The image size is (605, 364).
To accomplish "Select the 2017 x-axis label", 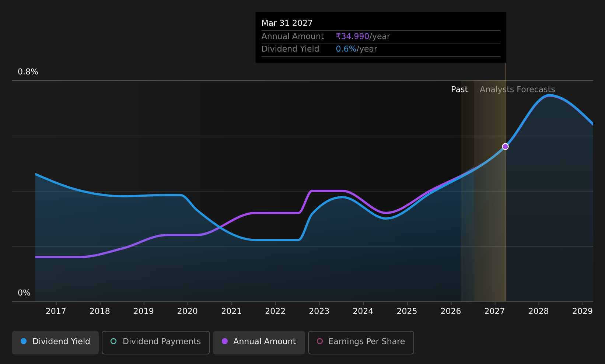I will (56, 311).
